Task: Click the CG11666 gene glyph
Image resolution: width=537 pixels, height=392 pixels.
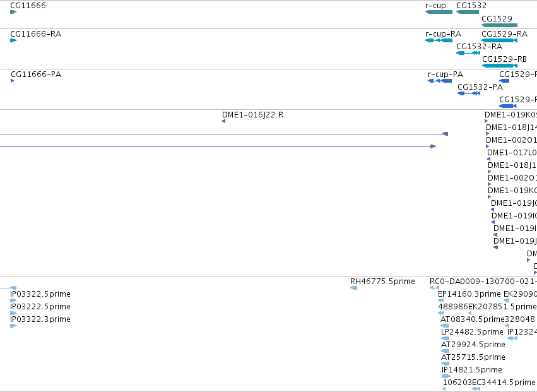Action: coord(13,12)
